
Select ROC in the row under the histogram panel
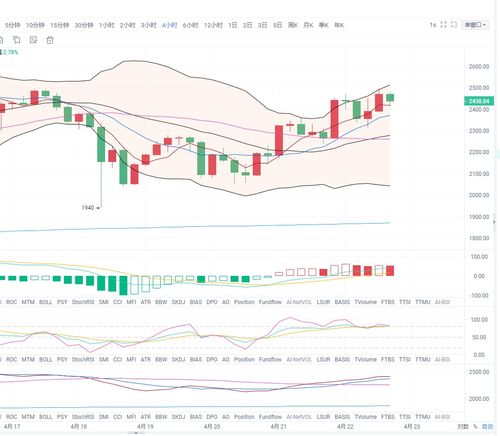(x=12, y=302)
